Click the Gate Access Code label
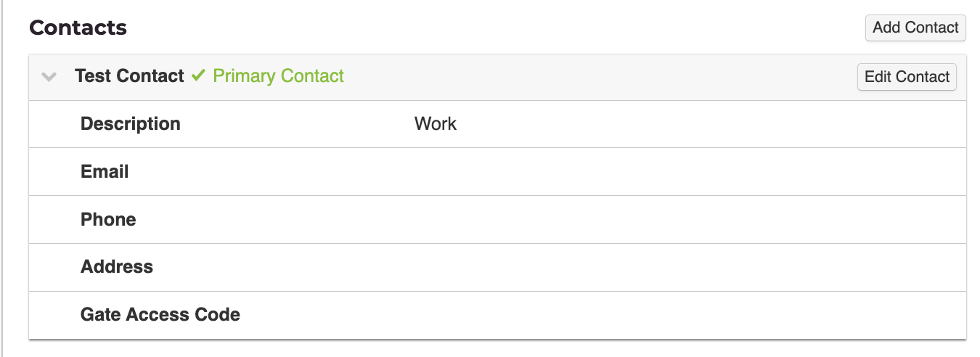The image size is (980, 357). tap(160, 315)
